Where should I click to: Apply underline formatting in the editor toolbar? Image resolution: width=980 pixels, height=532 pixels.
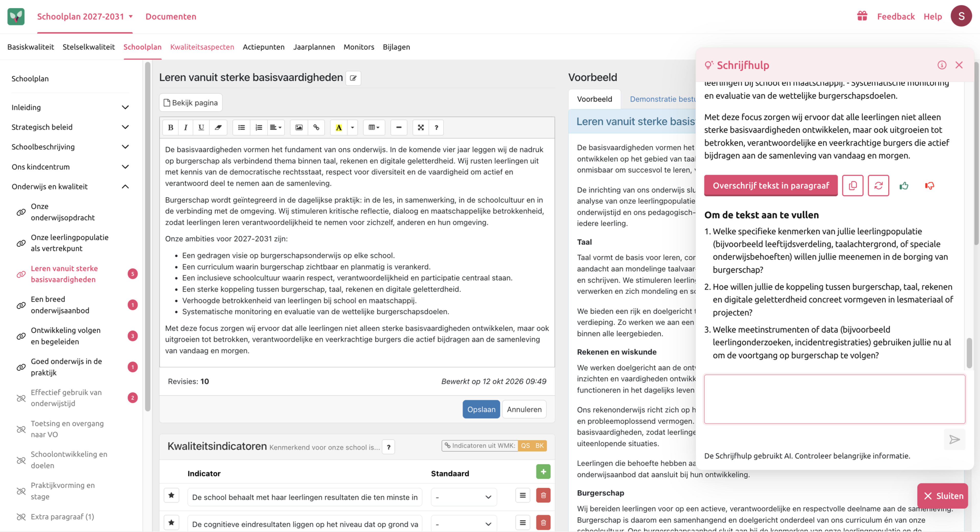coord(201,127)
